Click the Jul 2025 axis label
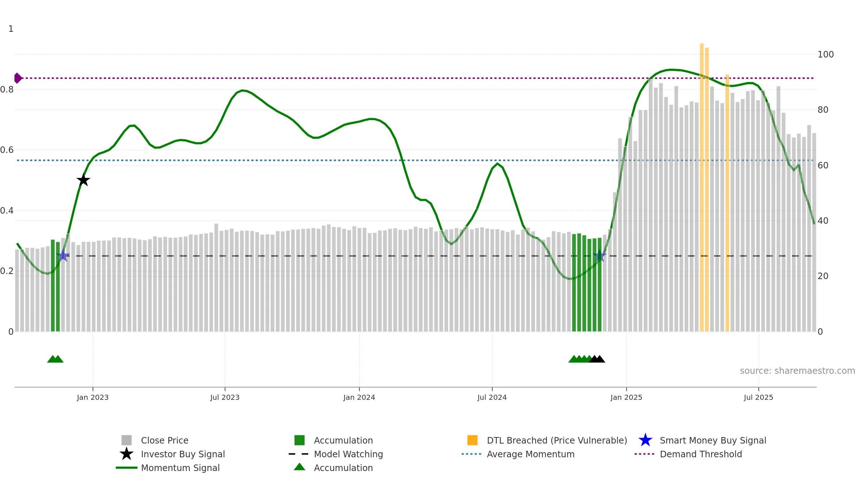The width and height of the screenshot is (868, 488). pos(758,397)
